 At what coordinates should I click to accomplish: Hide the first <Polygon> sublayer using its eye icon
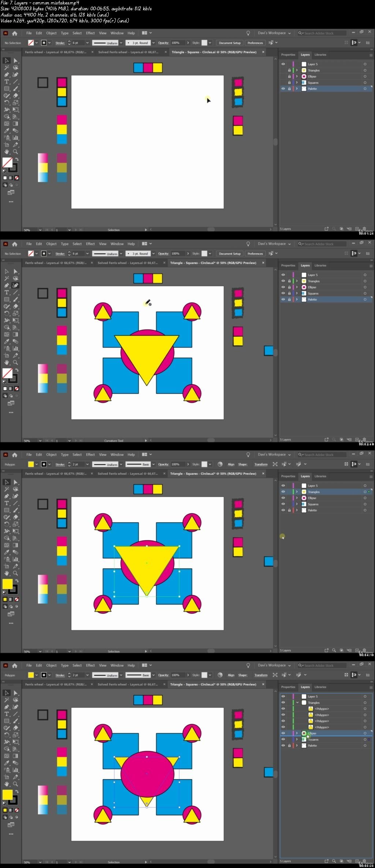click(x=283, y=709)
